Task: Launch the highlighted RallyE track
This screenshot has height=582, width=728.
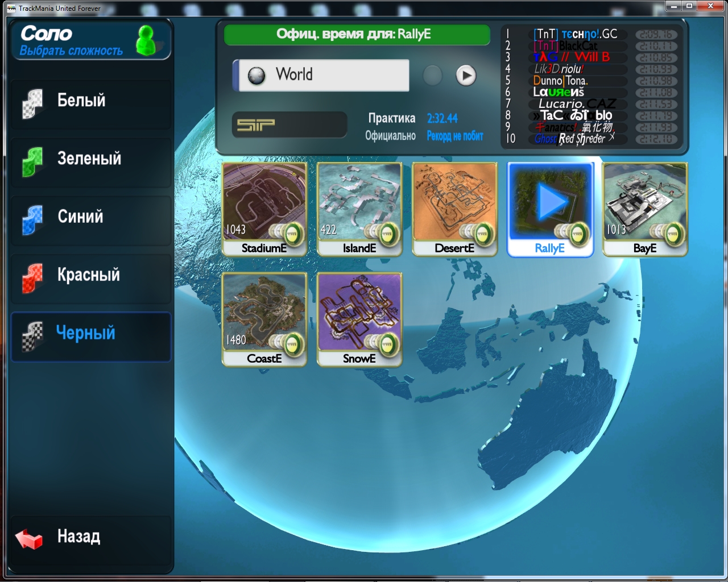Action: [x=549, y=208]
